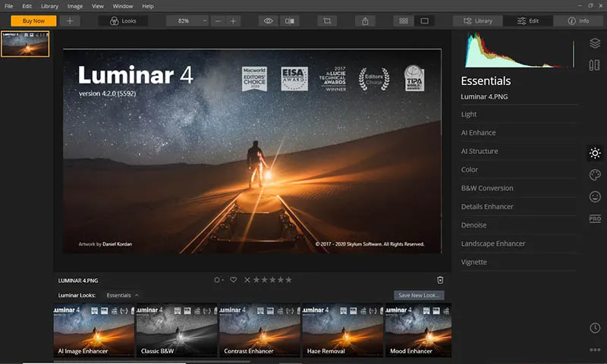Click the orange Buy Now button
Viewport: 607px width, 364px height.
point(33,21)
